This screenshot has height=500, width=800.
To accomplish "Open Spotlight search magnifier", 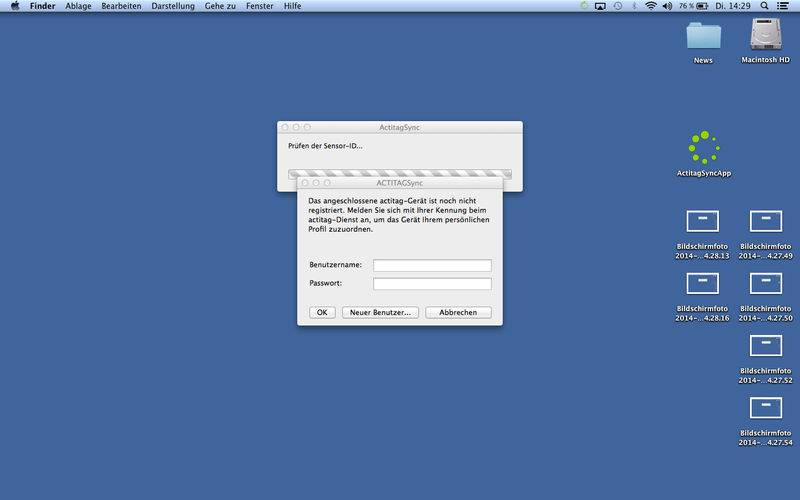I will click(764, 6).
